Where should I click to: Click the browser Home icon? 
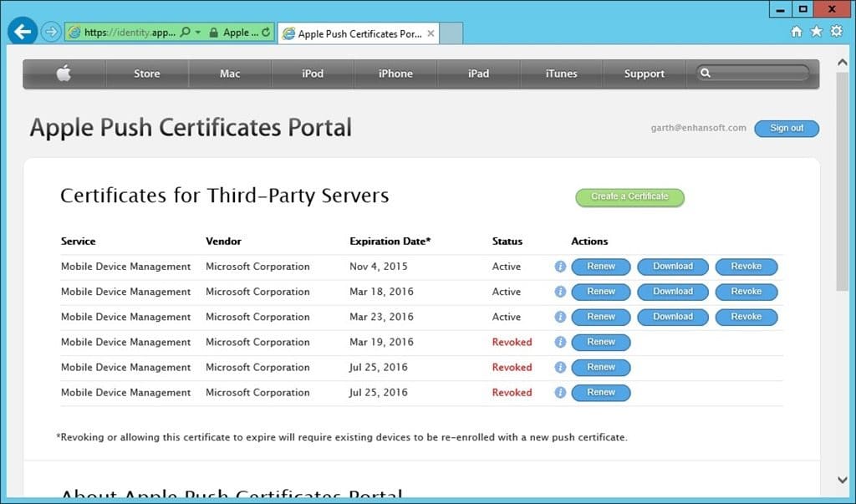click(797, 32)
